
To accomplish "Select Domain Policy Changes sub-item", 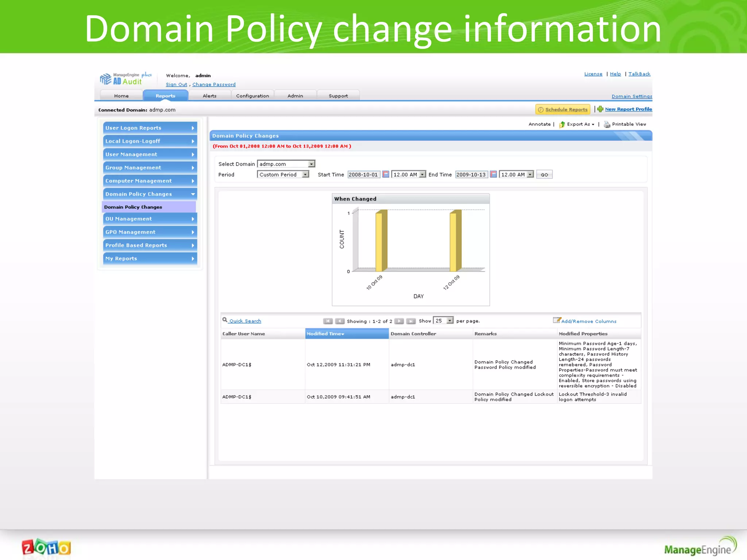I will pos(149,207).
